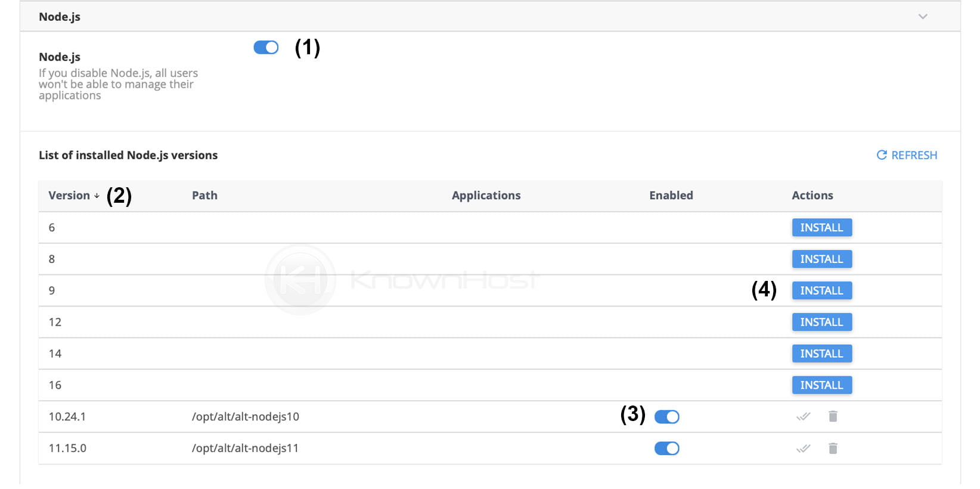Collapse the Node.js section using the chevron
Screen dimensions: 980x489
pos(922,17)
